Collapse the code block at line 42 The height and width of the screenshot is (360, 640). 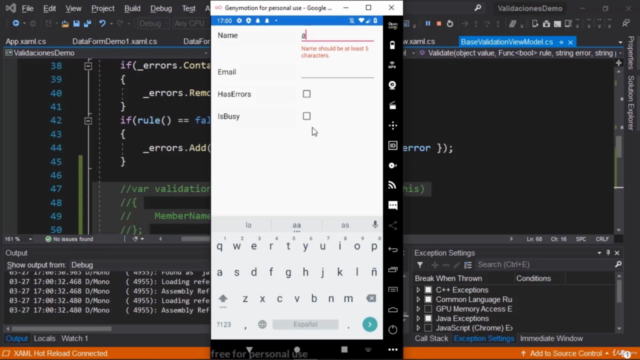pyautogui.click(x=88, y=121)
